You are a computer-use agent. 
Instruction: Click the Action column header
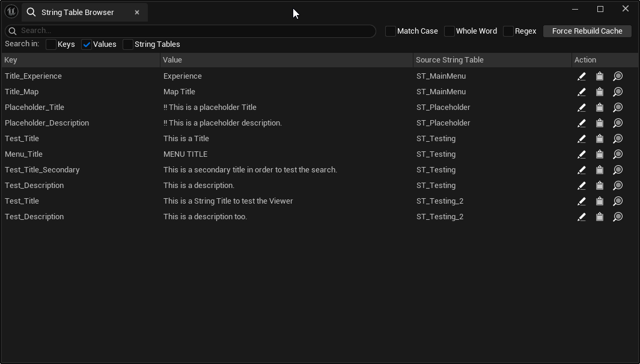(605, 60)
